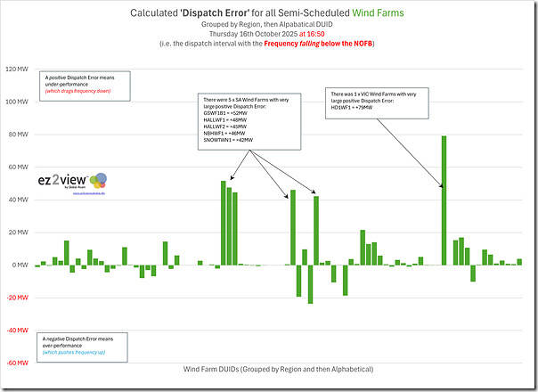
Task: Click the 'Thursday 16th October 2025' date line
Action: 268,33
